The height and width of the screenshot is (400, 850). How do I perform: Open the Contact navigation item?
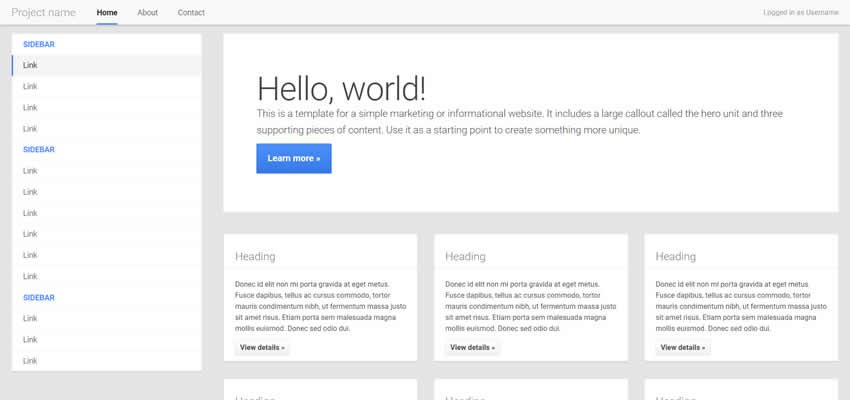pyautogui.click(x=191, y=12)
